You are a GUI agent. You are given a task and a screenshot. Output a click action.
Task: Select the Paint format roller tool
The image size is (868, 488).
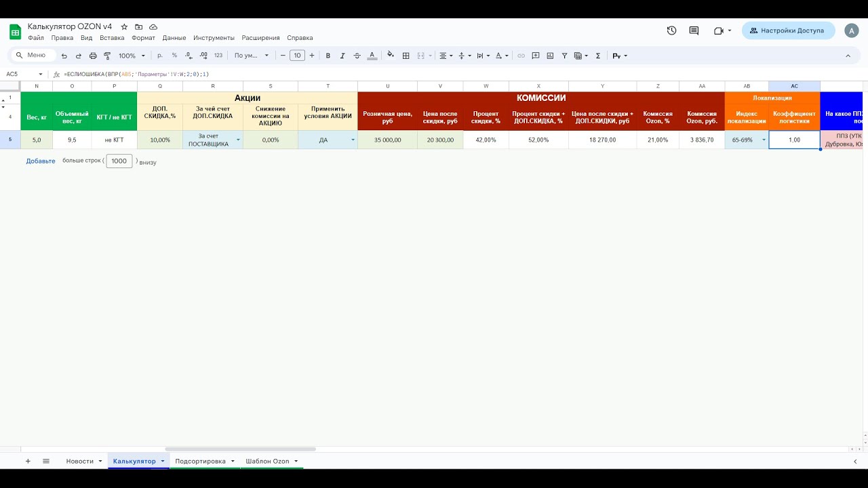[x=106, y=56]
